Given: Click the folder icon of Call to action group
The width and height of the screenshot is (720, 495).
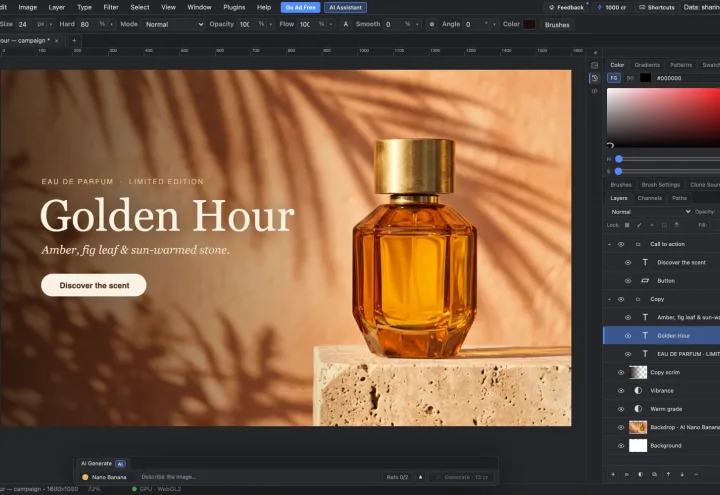Looking at the screenshot, I should click(x=638, y=244).
